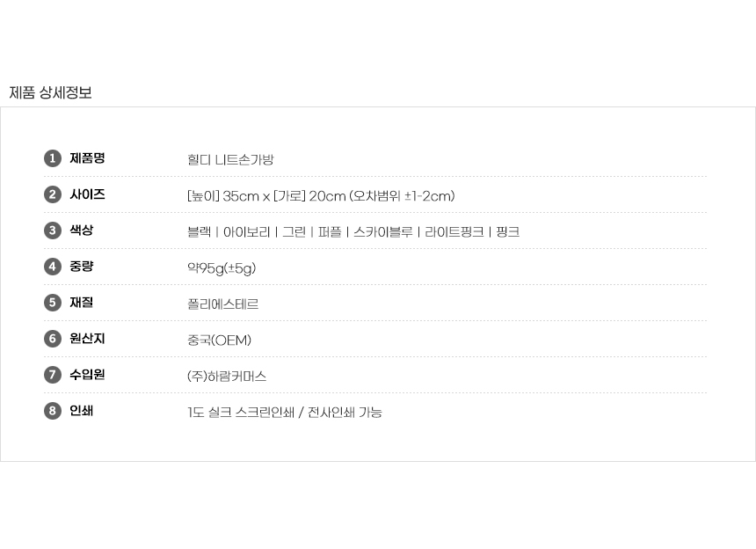Viewport: 756px width, 549px height.
Task: Select the 블랙 color option text
Action: click(199, 232)
